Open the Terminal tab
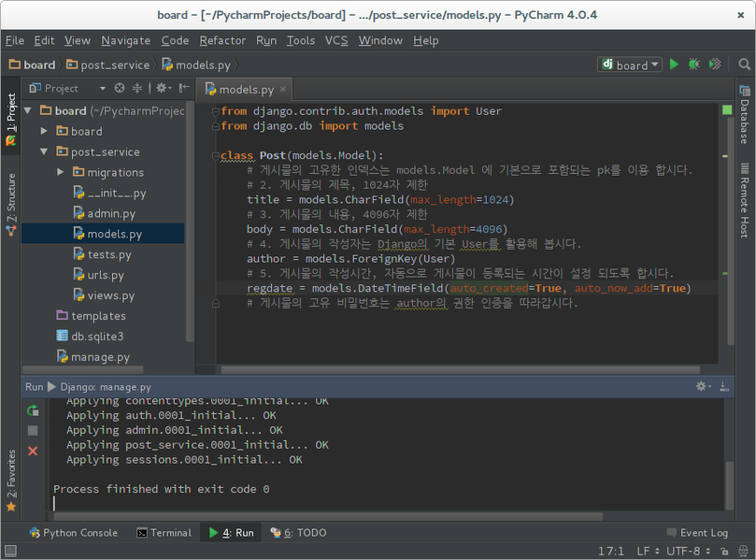The width and height of the screenshot is (756, 560). point(164,533)
